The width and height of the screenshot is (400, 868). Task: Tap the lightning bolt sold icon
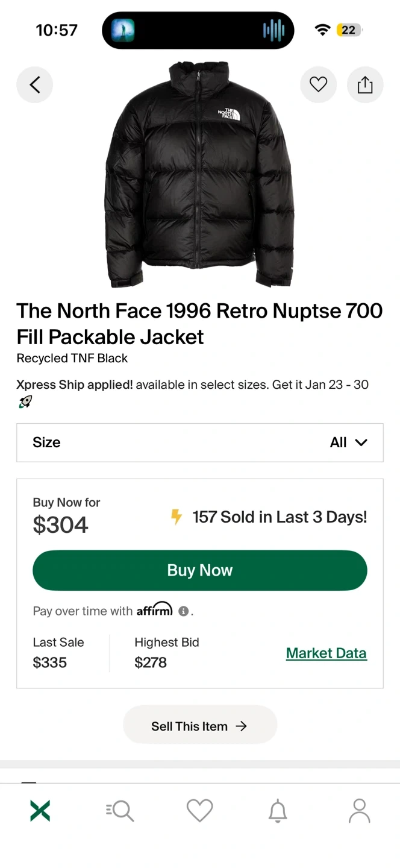click(x=176, y=517)
